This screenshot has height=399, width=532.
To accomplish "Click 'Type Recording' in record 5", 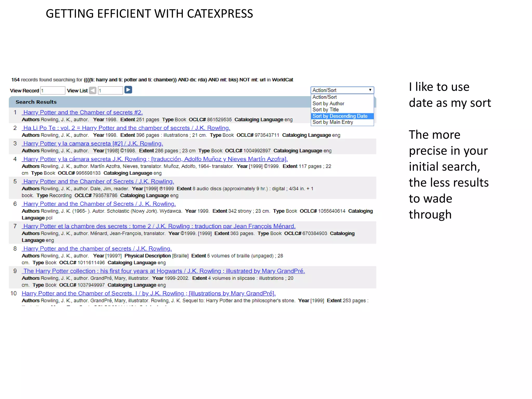I will coord(54,195).
